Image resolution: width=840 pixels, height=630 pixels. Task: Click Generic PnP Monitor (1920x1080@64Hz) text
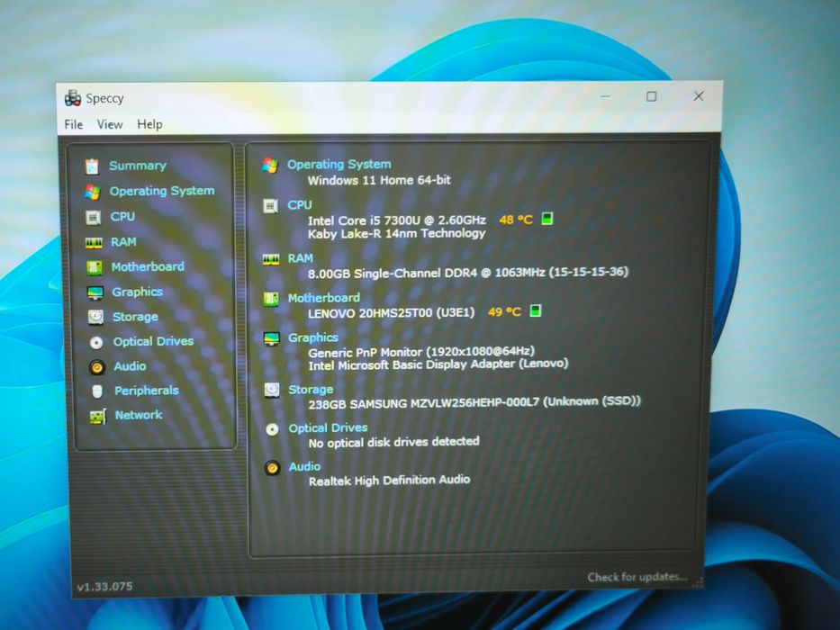(421, 352)
